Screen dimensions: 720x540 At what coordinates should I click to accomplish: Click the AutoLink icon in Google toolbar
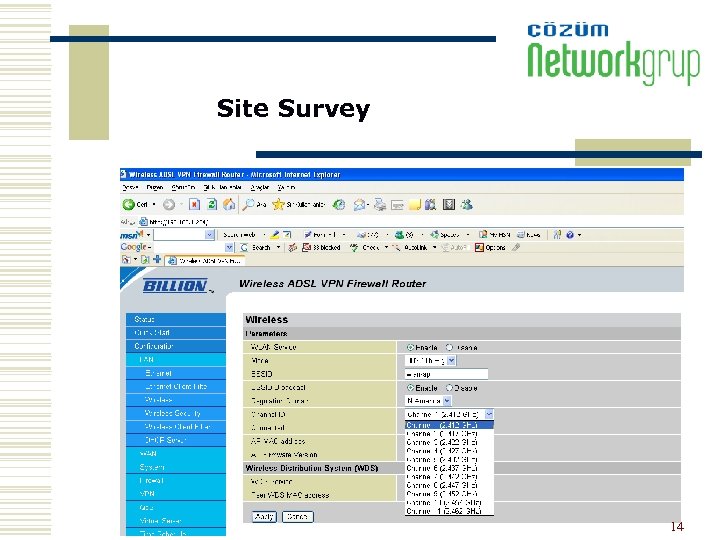[x=396, y=248]
